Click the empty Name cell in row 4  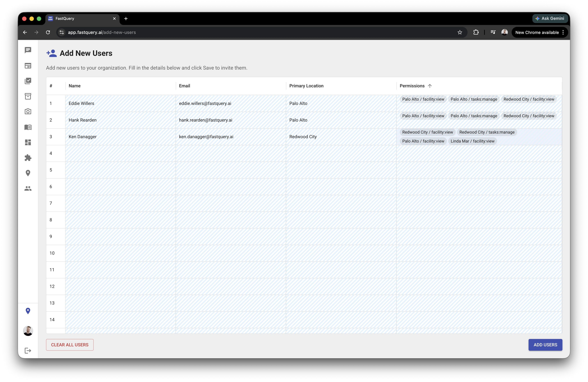(121, 153)
